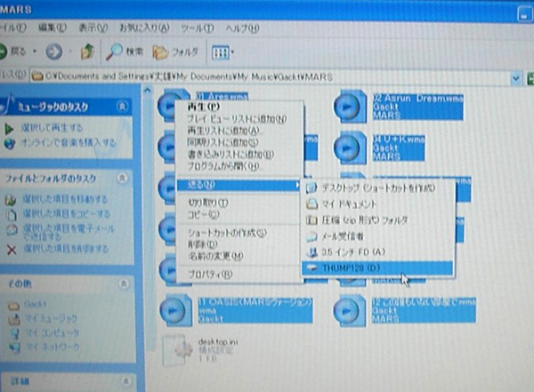Click the move icon beside 選択した項目を移動する
This screenshot has width=534, height=392.
(11, 200)
